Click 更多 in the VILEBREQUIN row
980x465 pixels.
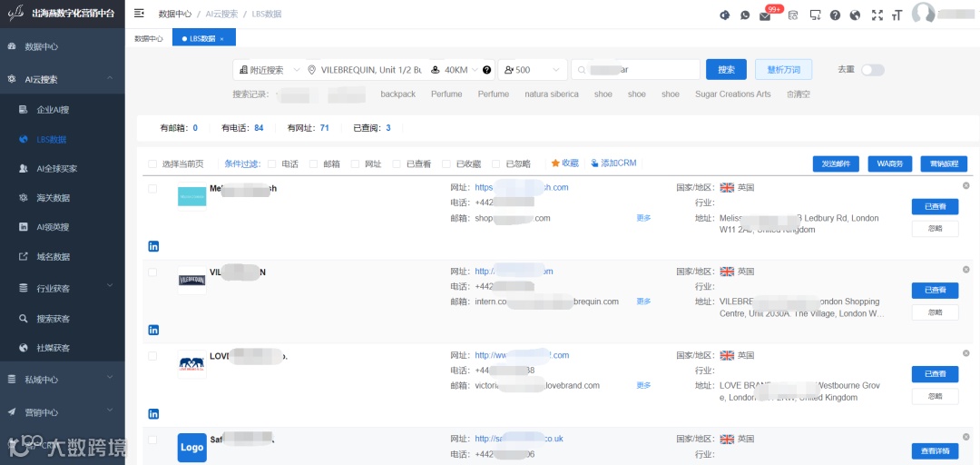click(x=643, y=302)
